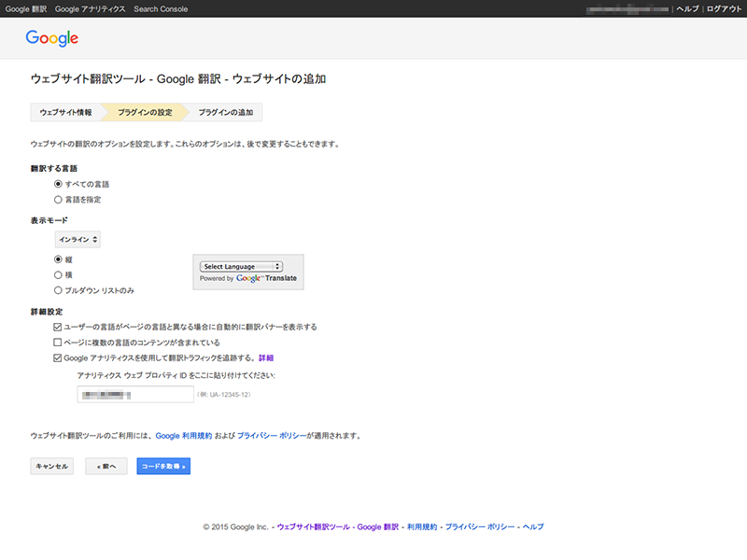Select the 言語を指定 radio button

[x=58, y=200]
